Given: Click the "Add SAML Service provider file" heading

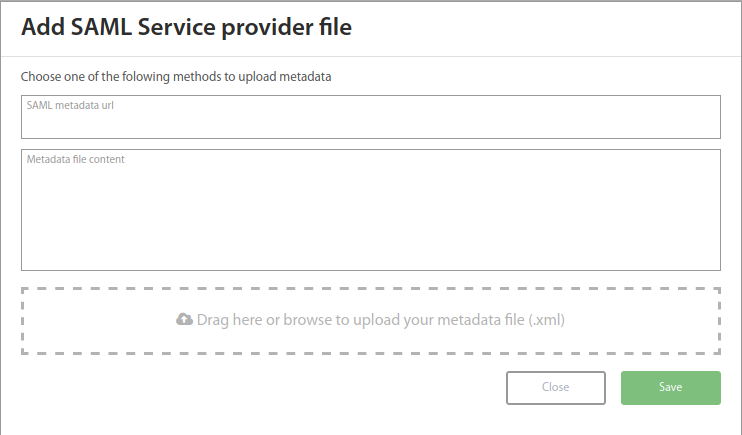Looking at the screenshot, I should pyautogui.click(x=186, y=28).
